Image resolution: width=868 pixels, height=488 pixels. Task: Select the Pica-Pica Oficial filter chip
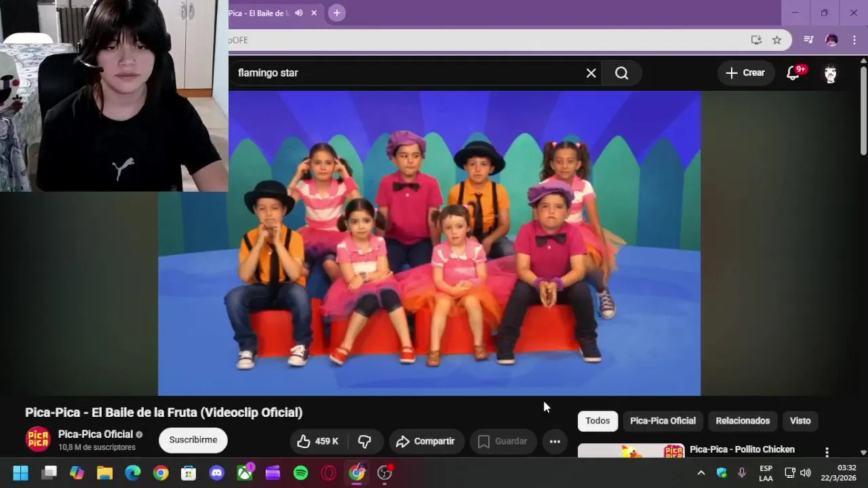(x=663, y=421)
